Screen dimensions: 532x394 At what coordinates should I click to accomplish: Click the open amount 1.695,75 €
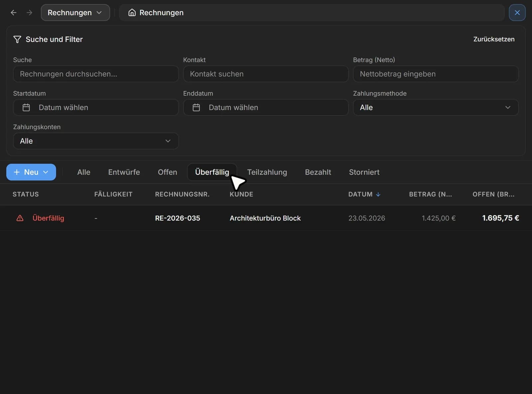(500, 218)
